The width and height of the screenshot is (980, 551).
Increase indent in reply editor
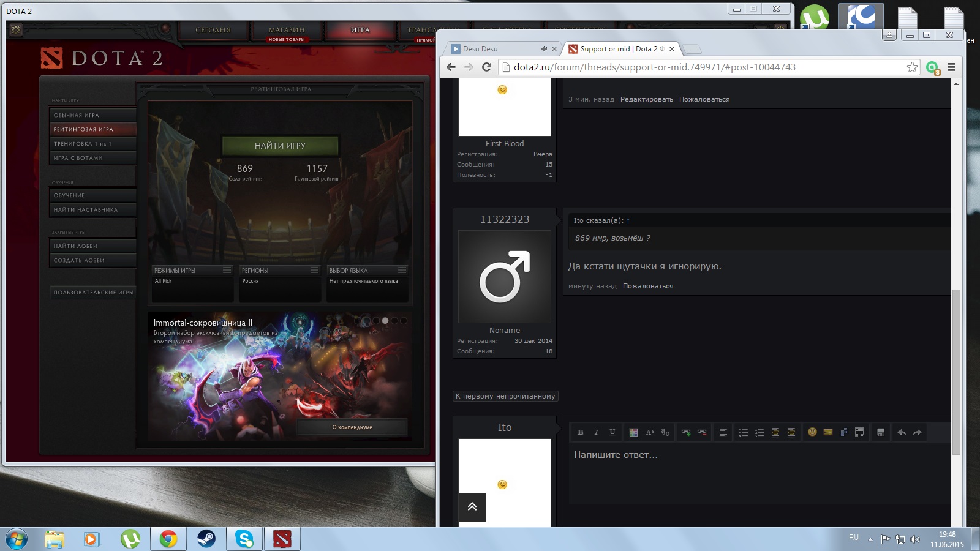(791, 432)
